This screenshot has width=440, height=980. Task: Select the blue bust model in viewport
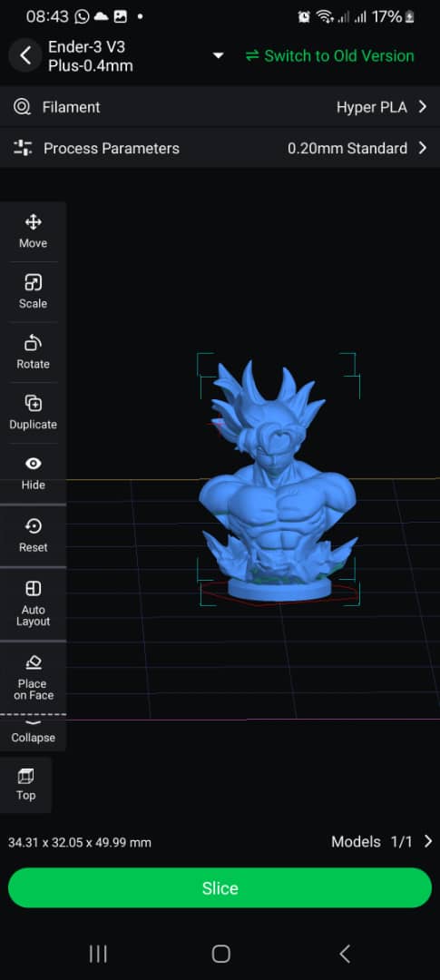point(279,481)
